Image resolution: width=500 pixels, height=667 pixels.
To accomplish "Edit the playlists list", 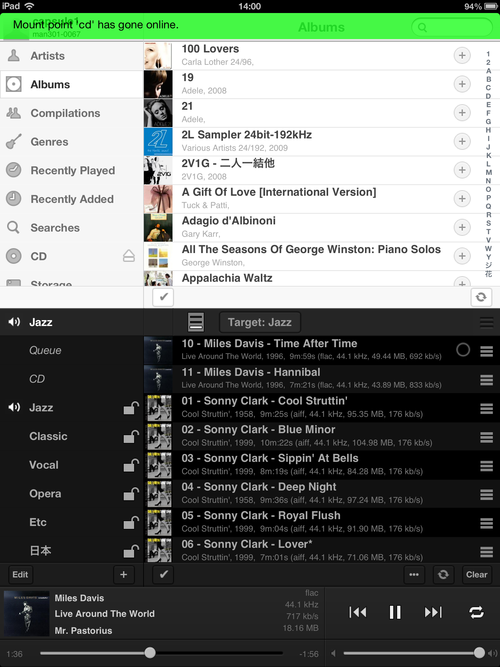I will tap(20, 575).
